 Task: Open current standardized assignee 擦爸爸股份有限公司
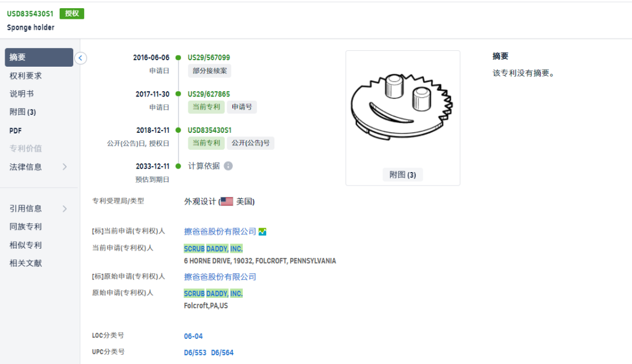pos(220,232)
